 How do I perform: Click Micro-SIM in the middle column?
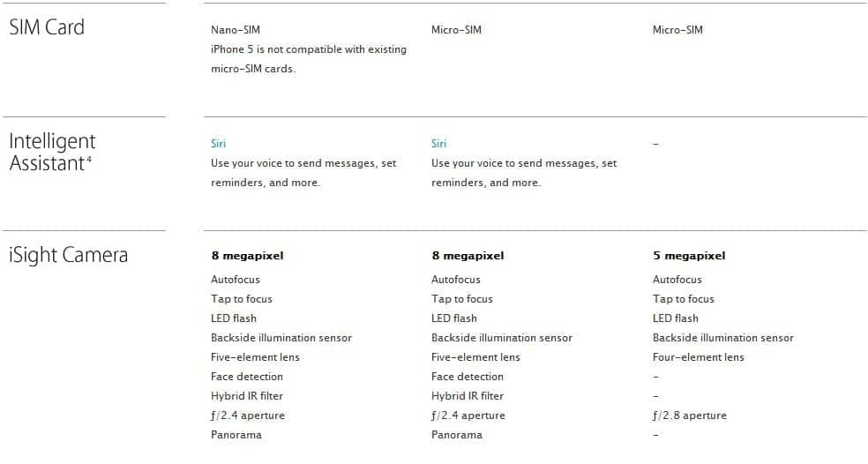tap(456, 30)
